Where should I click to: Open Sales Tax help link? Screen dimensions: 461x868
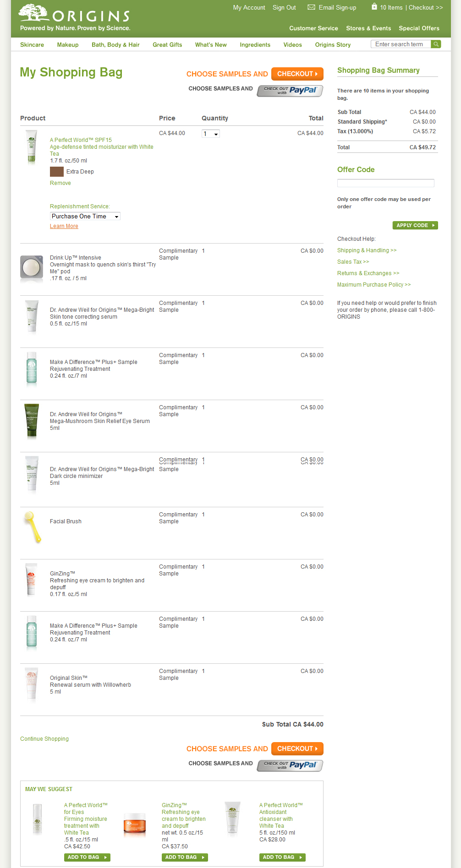[x=353, y=262]
